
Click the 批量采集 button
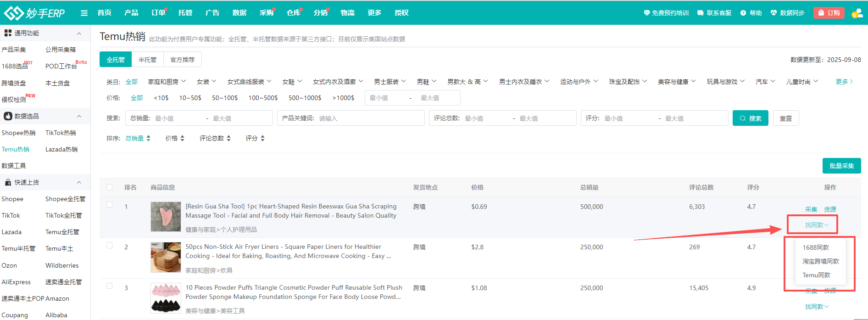click(842, 166)
